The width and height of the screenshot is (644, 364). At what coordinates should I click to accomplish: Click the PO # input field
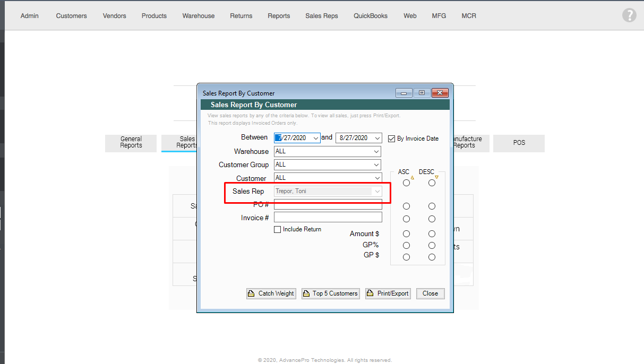[x=328, y=205]
